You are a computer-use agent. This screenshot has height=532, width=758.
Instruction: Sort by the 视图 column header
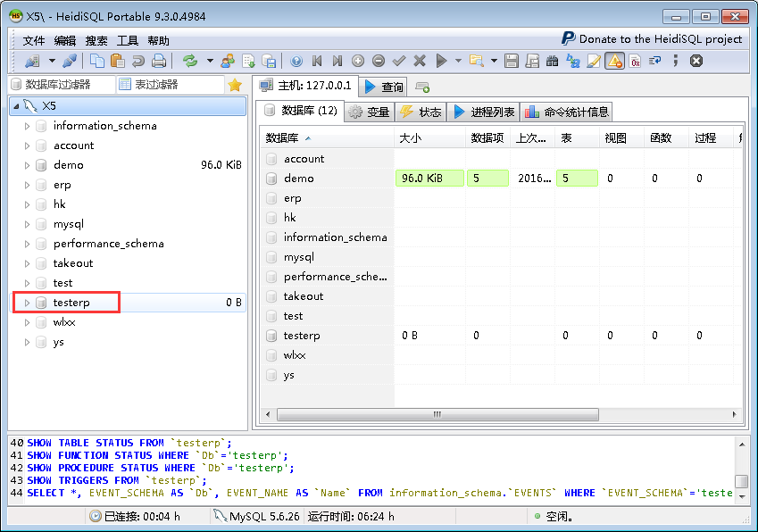(x=621, y=138)
